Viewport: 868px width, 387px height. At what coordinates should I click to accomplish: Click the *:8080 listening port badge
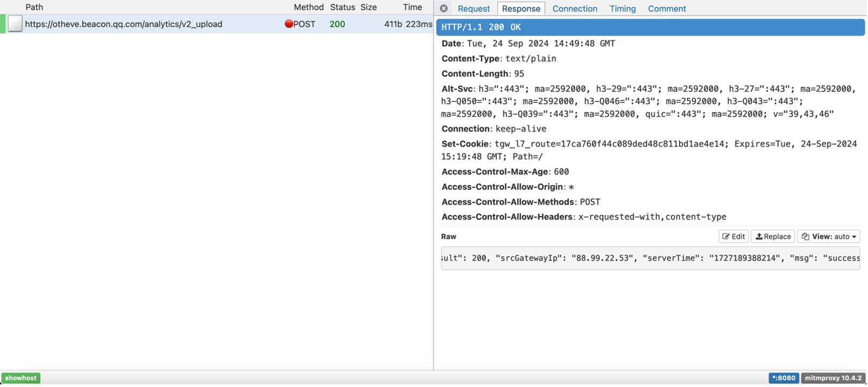tap(783, 378)
